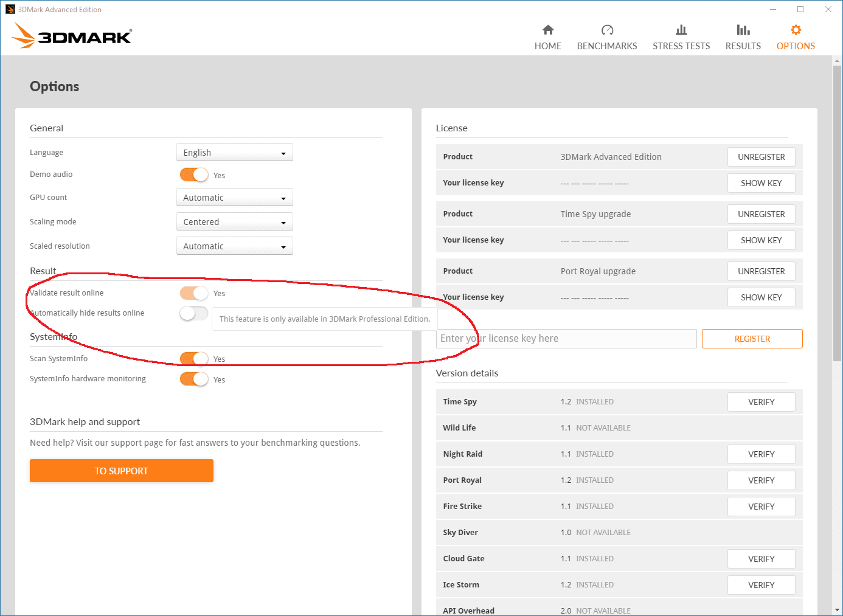Unregister the Port Royal upgrade
Viewport: 843px width, 616px height.
pos(761,271)
